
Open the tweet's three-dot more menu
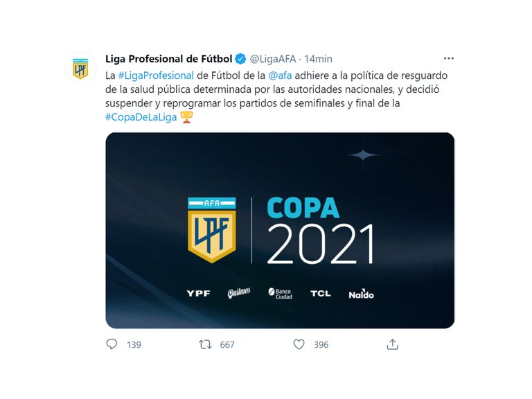448,59
